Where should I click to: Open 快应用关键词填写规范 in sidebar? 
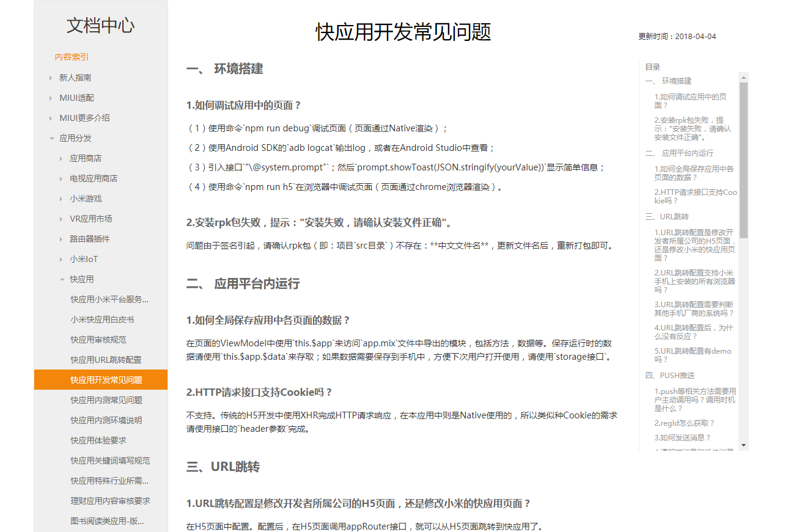click(x=110, y=461)
